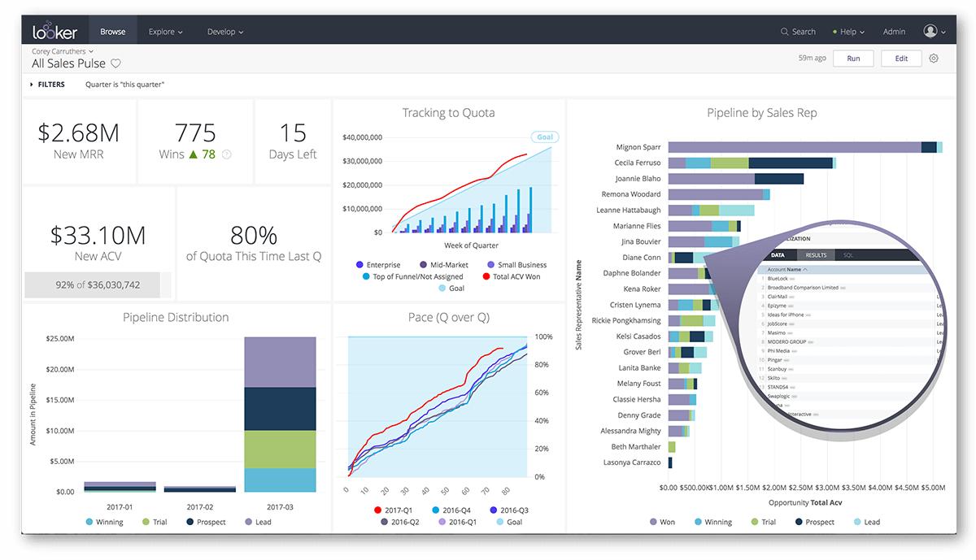Open the user profile avatar menu
The width and height of the screenshot is (976, 560).
coord(930,32)
